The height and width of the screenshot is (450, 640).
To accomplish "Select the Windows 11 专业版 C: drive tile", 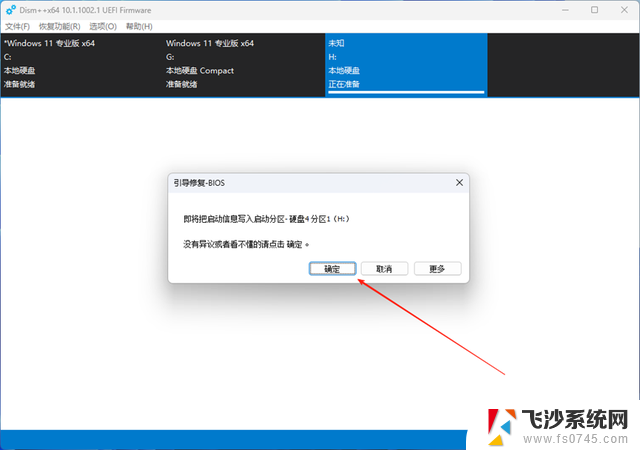I will (82, 65).
